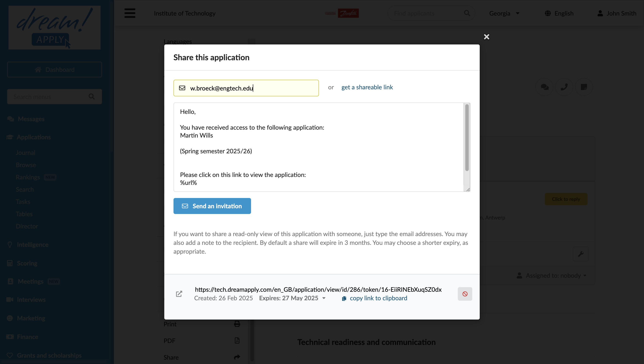Viewport: 644px width, 364px height.
Task: Open Tasks submenu item
Action: (23, 201)
